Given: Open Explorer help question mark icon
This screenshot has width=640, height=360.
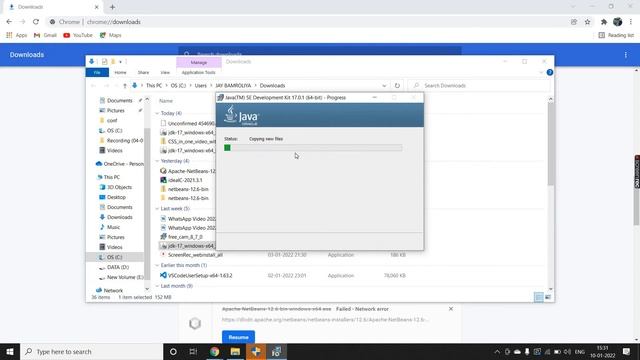Looking at the screenshot, I should (x=550, y=72).
